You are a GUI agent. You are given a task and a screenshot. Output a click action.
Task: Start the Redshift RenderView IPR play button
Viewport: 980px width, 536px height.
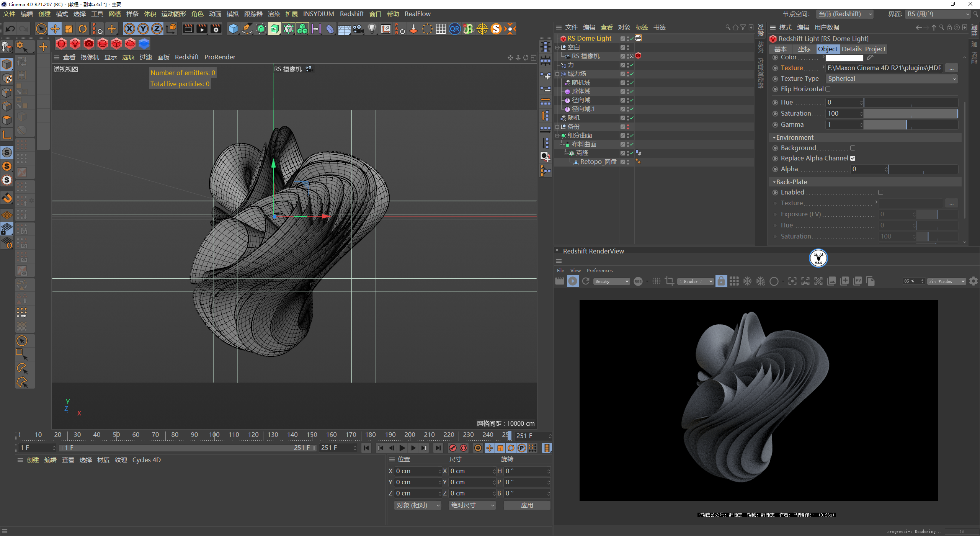click(573, 281)
